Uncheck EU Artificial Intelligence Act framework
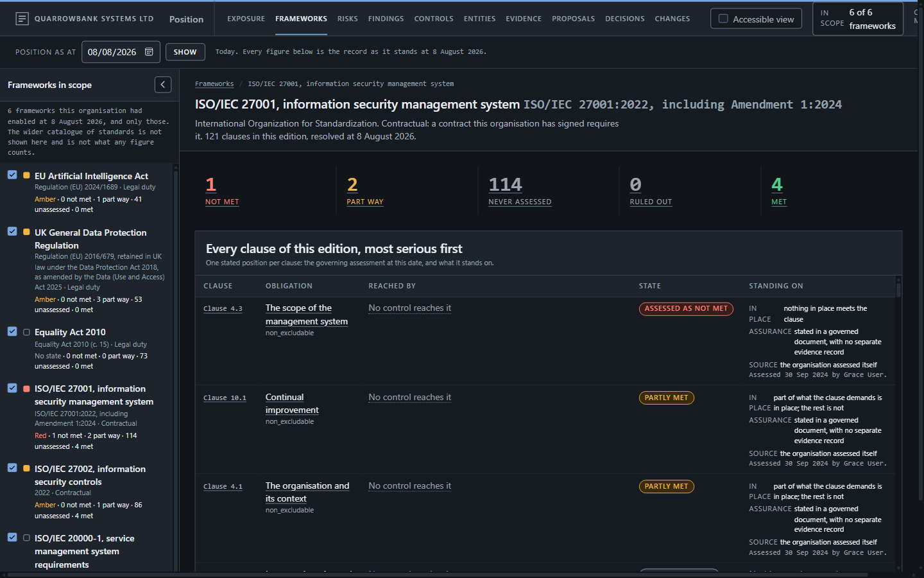 tap(12, 175)
